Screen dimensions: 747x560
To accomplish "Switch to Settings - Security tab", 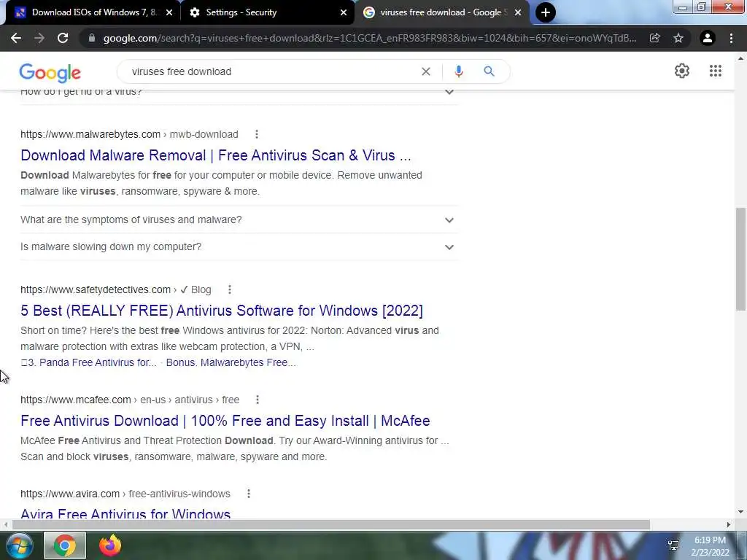I will [x=268, y=12].
